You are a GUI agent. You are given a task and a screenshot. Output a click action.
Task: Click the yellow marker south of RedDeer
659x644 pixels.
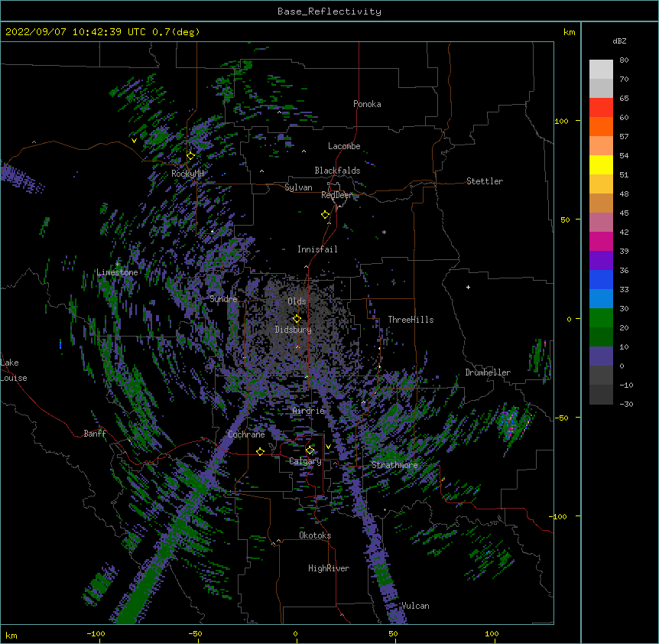click(326, 215)
